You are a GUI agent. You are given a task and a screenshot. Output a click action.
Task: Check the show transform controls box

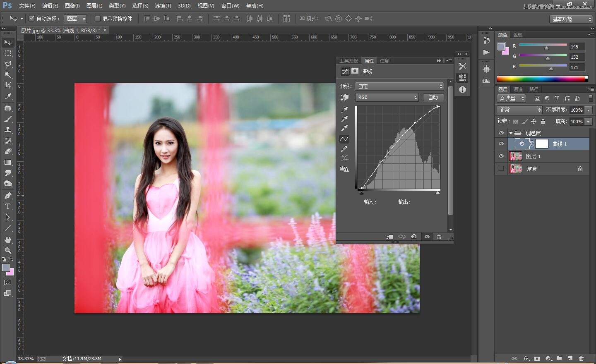[x=98, y=19]
